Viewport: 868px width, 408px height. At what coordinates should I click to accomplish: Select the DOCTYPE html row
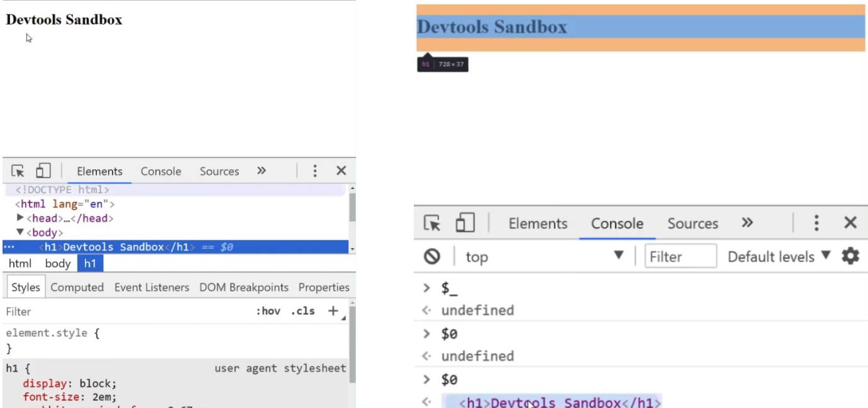pyautogui.click(x=175, y=190)
